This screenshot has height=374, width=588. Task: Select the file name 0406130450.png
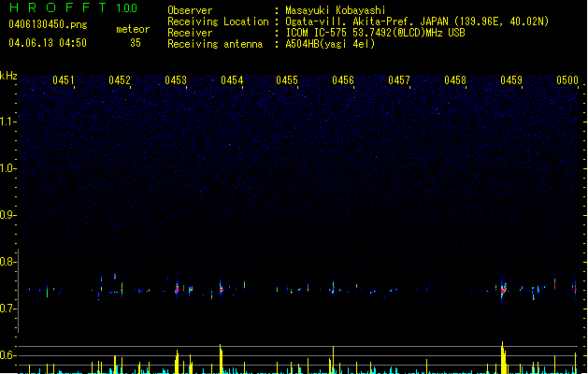[x=48, y=24]
